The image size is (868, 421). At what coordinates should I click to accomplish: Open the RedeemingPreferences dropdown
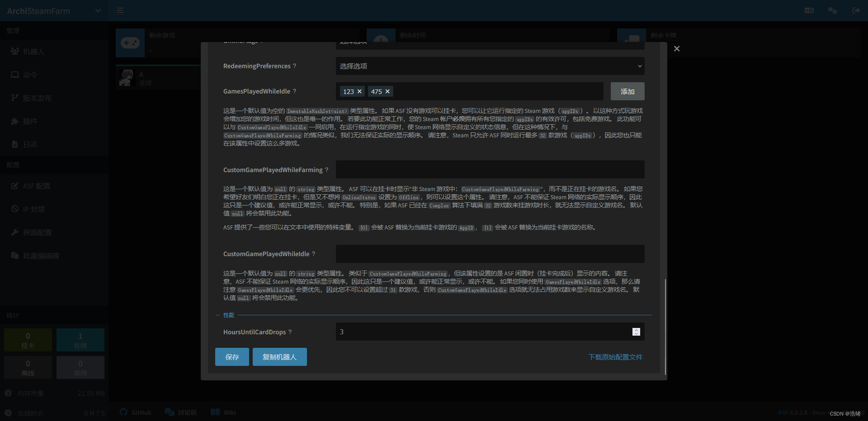(490, 66)
